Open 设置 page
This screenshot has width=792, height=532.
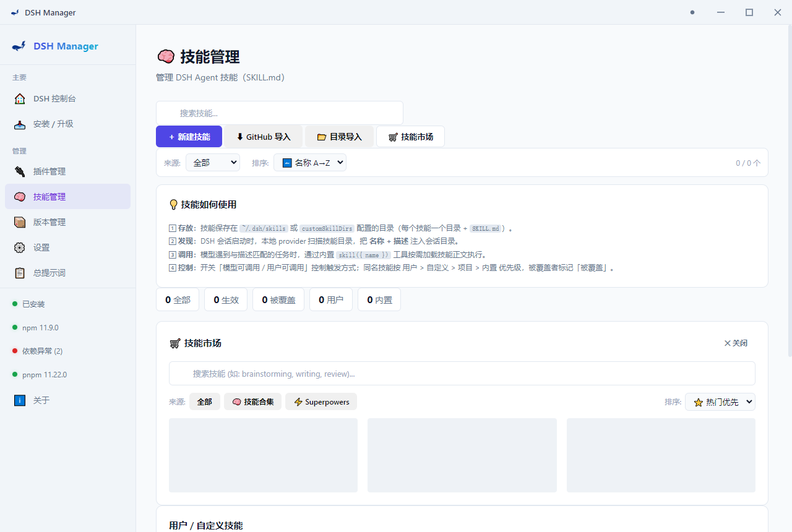coord(68,247)
